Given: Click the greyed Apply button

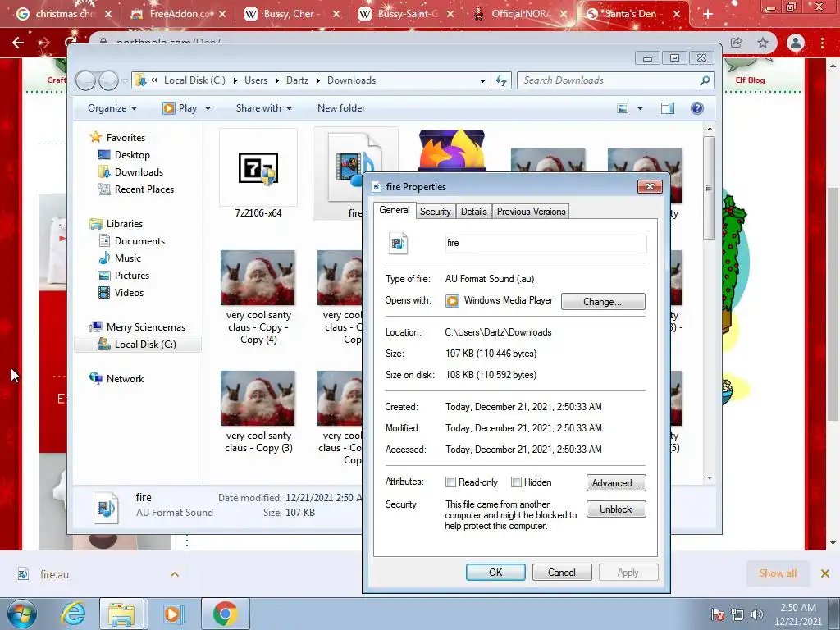Looking at the screenshot, I should (x=628, y=572).
